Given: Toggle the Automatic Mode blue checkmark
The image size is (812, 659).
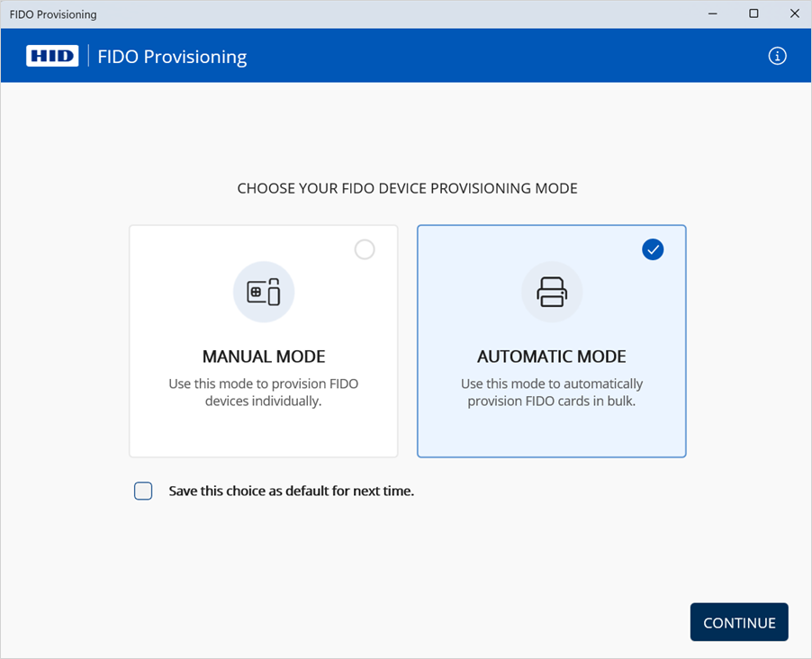Looking at the screenshot, I should pos(653,249).
